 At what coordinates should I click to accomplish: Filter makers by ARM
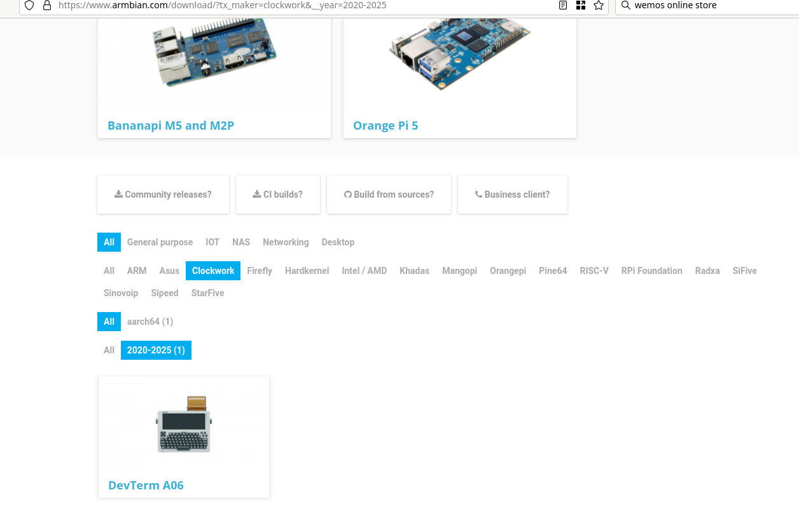point(137,271)
